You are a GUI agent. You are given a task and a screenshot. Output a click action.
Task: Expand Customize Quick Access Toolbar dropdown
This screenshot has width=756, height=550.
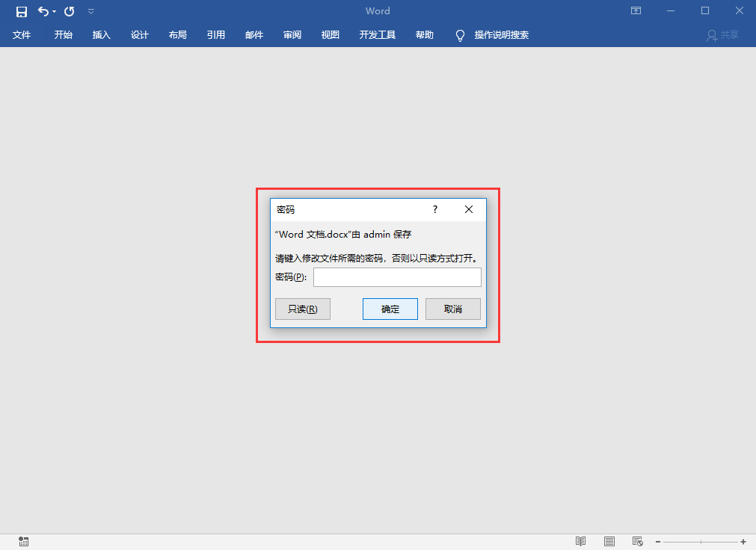(x=91, y=11)
